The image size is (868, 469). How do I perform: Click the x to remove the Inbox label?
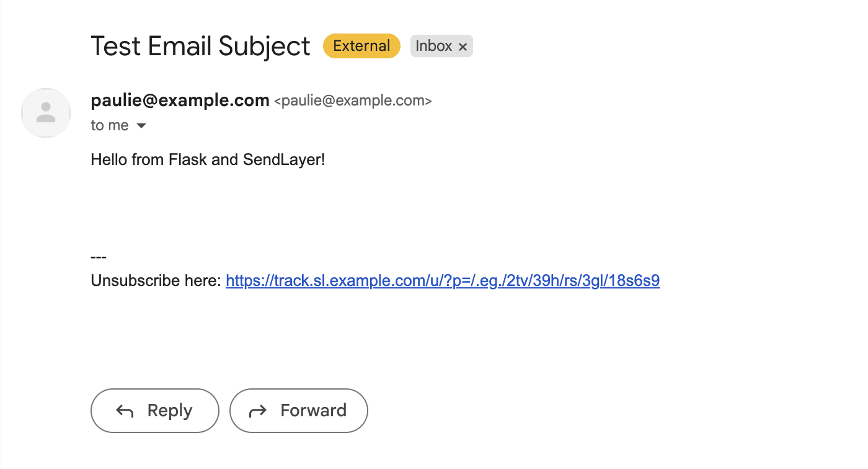463,46
